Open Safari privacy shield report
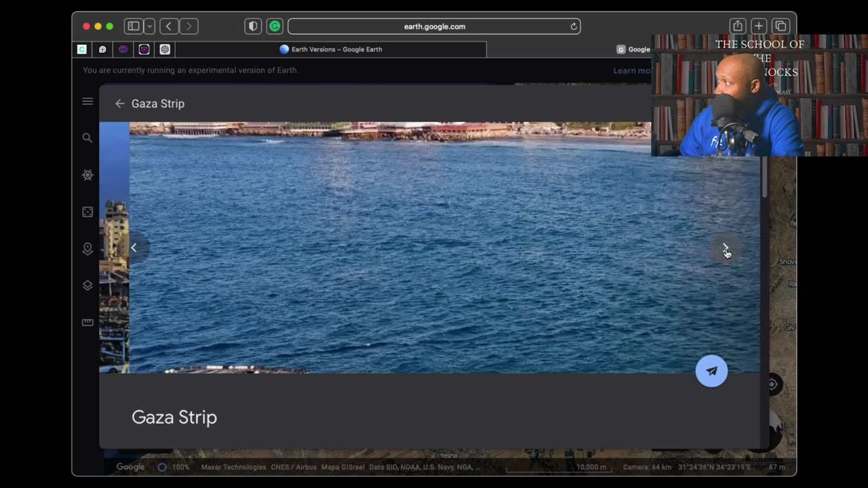Image resolution: width=868 pixels, height=488 pixels. pos(253,26)
